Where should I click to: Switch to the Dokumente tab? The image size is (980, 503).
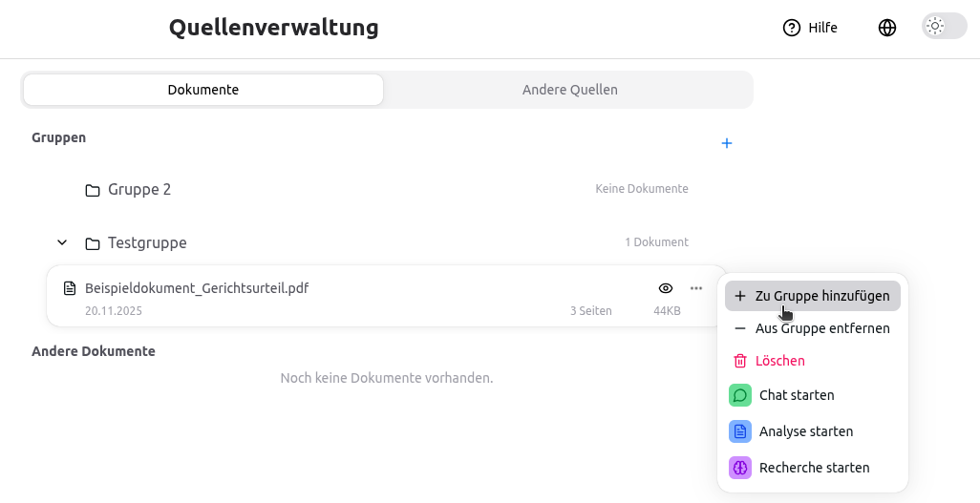(x=203, y=90)
